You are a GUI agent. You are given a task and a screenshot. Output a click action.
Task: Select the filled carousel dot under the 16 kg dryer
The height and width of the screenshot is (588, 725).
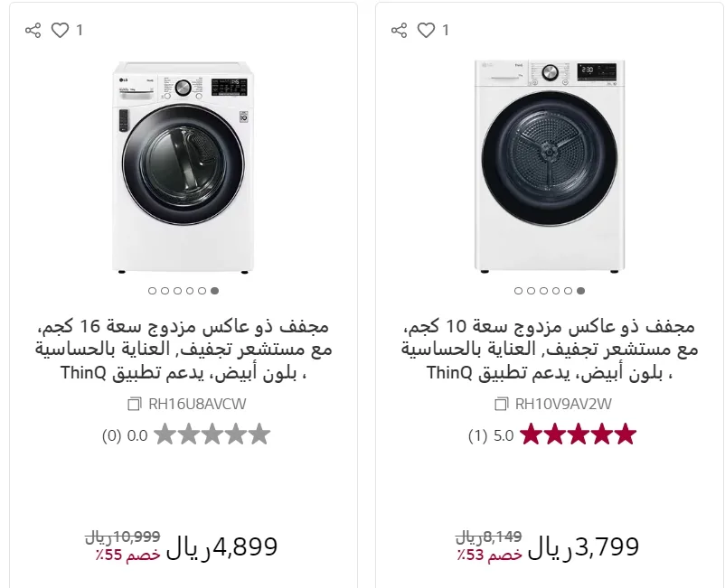click(x=214, y=291)
